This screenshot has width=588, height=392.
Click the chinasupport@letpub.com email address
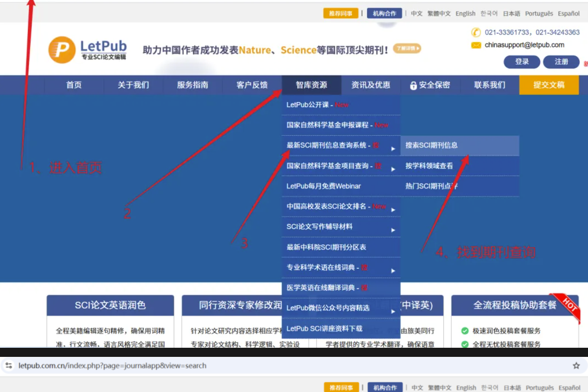[x=524, y=45]
